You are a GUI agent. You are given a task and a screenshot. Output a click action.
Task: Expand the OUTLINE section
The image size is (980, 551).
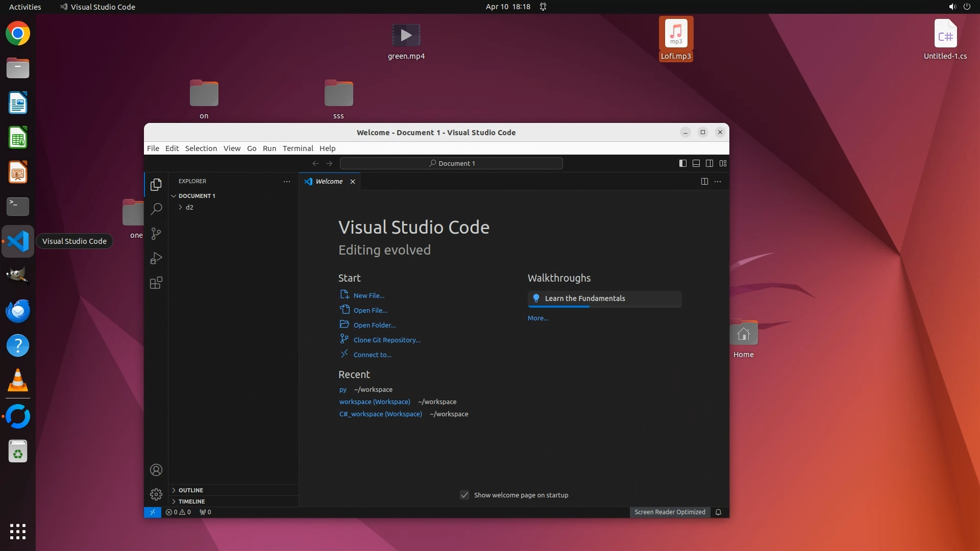(x=190, y=490)
